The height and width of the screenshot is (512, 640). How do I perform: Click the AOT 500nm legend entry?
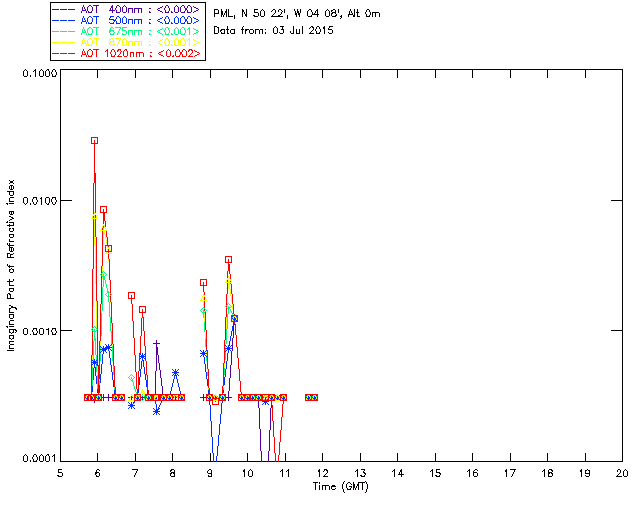127,20
